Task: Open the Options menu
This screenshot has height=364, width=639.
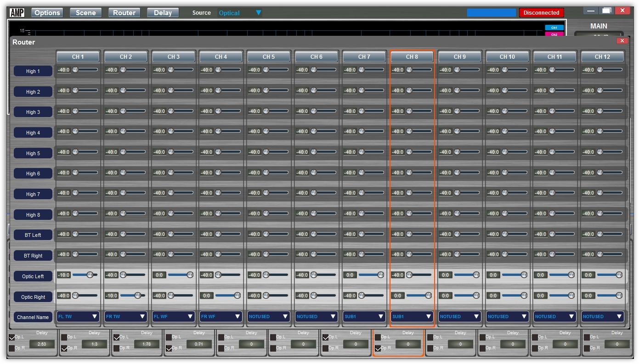Action: pyautogui.click(x=47, y=13)
